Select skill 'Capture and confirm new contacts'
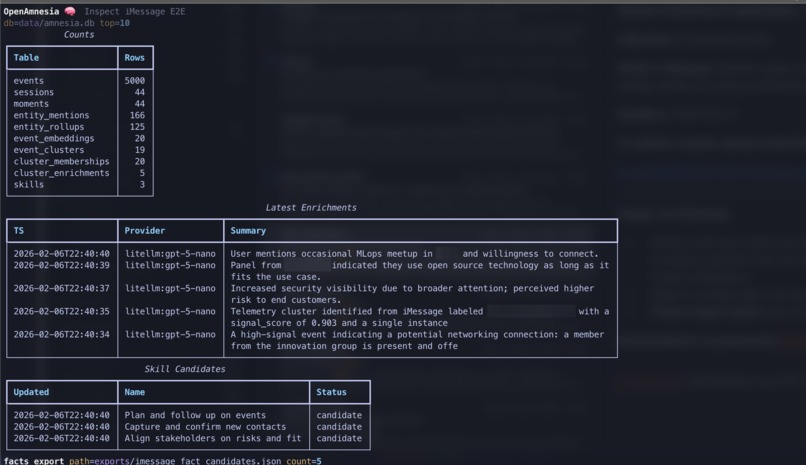The width and height of the screenshot is (806, 465). (205, 427)
